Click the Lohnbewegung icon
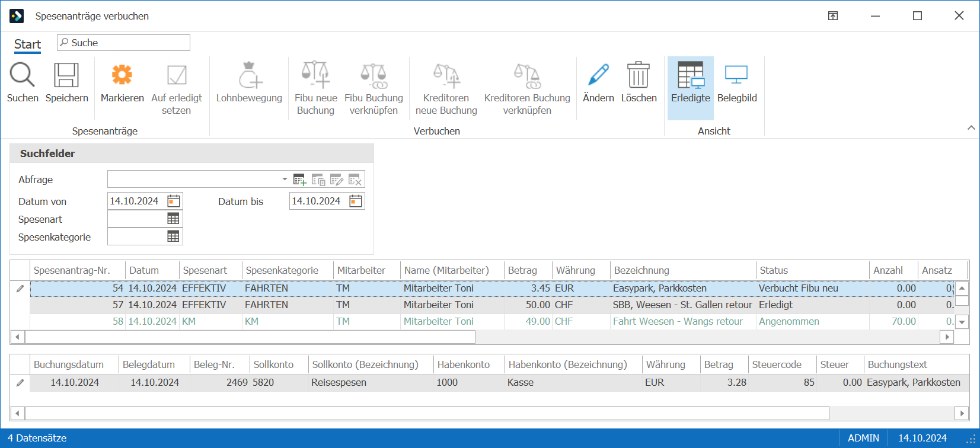The height and width of the screenshot is (448, 980). pos(250,75)
